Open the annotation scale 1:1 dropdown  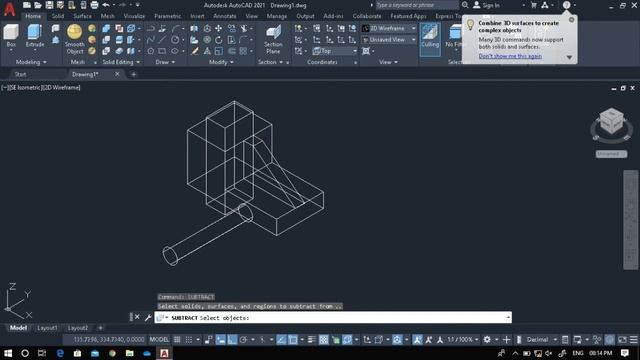463,340
